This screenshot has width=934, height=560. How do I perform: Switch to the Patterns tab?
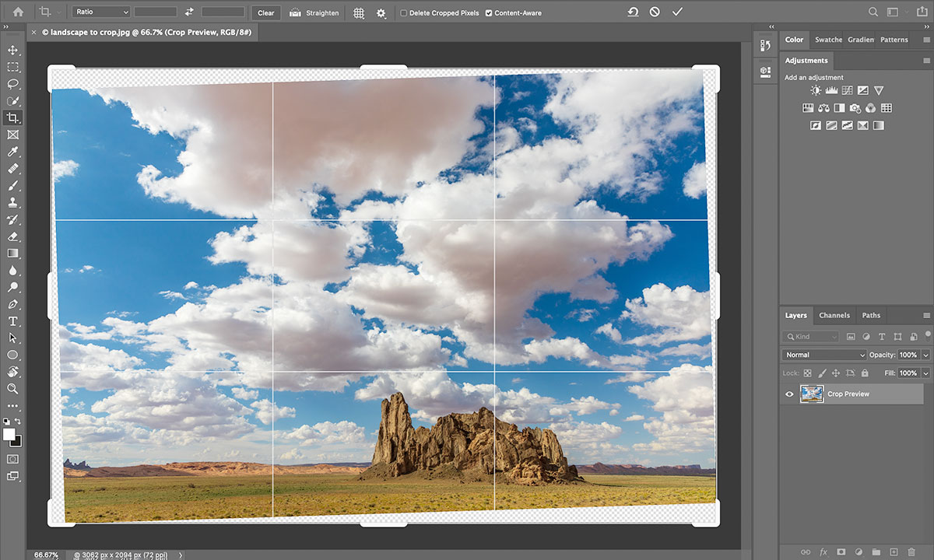point(894,40)
